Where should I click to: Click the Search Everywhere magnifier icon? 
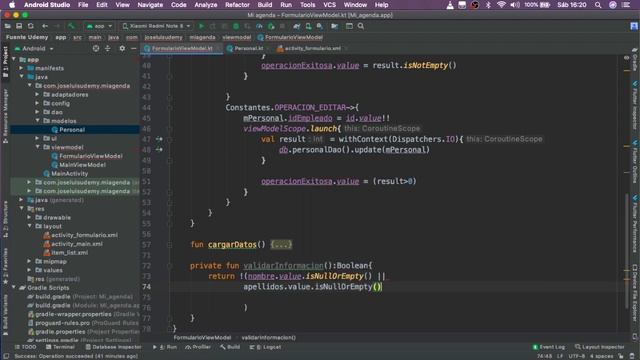tap(361, 26)
